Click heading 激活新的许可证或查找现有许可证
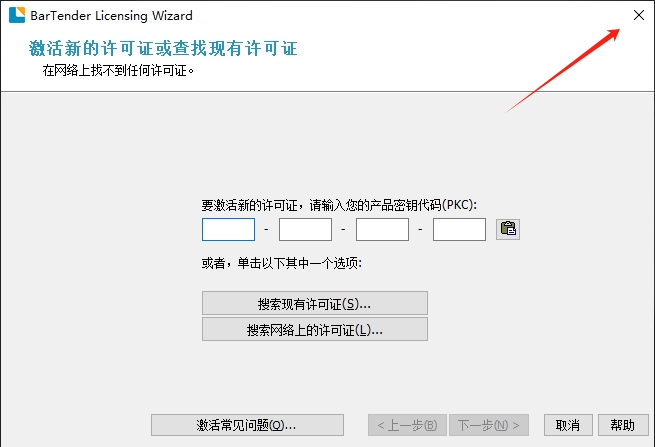 (163, 48)
